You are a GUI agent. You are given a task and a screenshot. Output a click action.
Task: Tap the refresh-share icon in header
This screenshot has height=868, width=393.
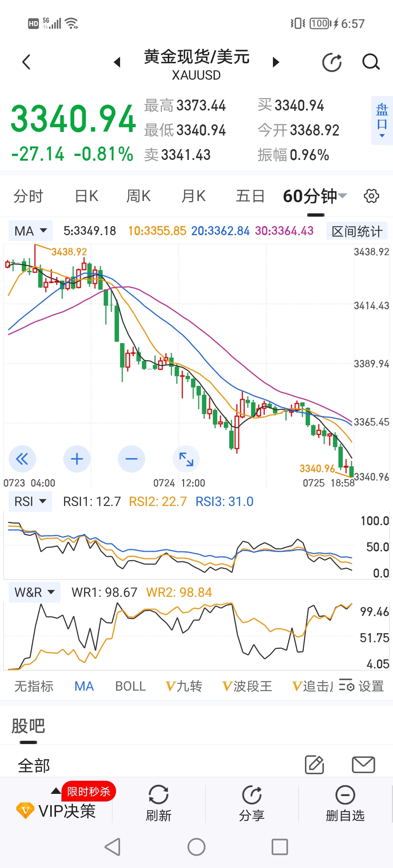point(332,62)
